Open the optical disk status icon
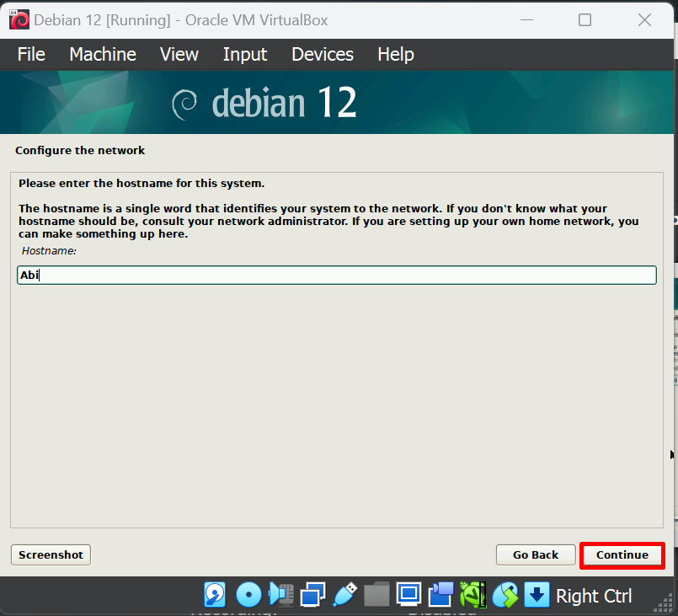This screenshot has width=678, height=616. pos(248,595)
